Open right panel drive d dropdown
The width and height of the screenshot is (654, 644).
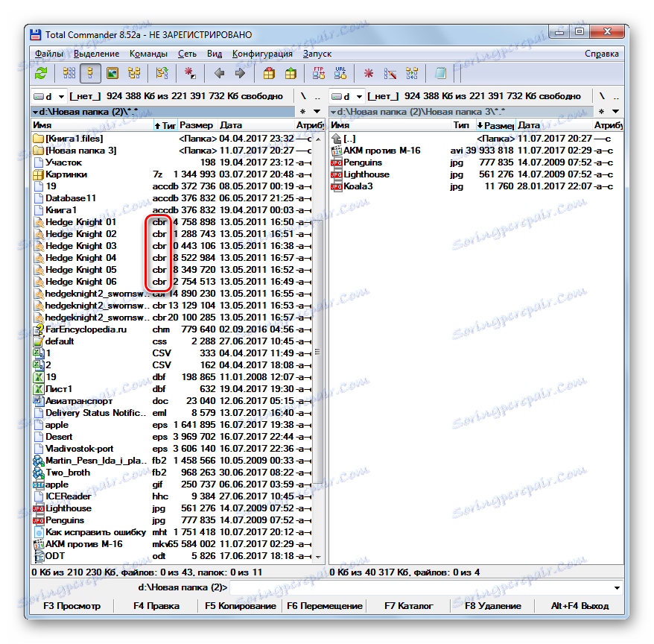coord(347,96)
